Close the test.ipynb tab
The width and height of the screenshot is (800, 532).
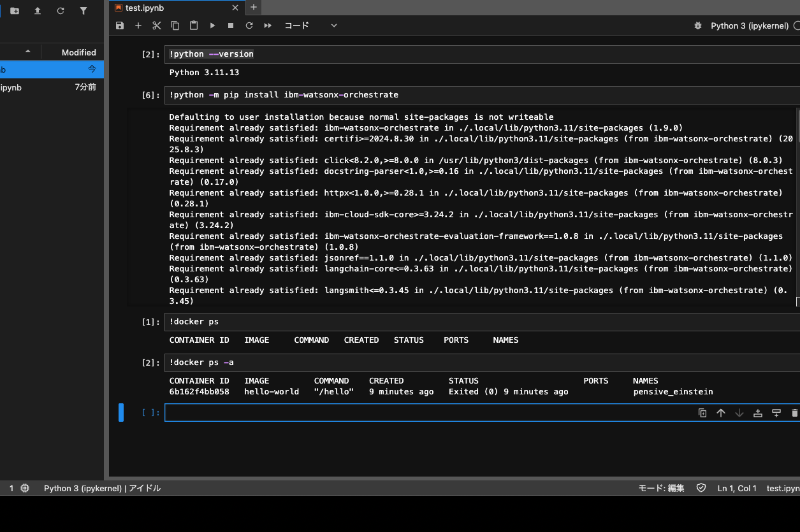235,8
